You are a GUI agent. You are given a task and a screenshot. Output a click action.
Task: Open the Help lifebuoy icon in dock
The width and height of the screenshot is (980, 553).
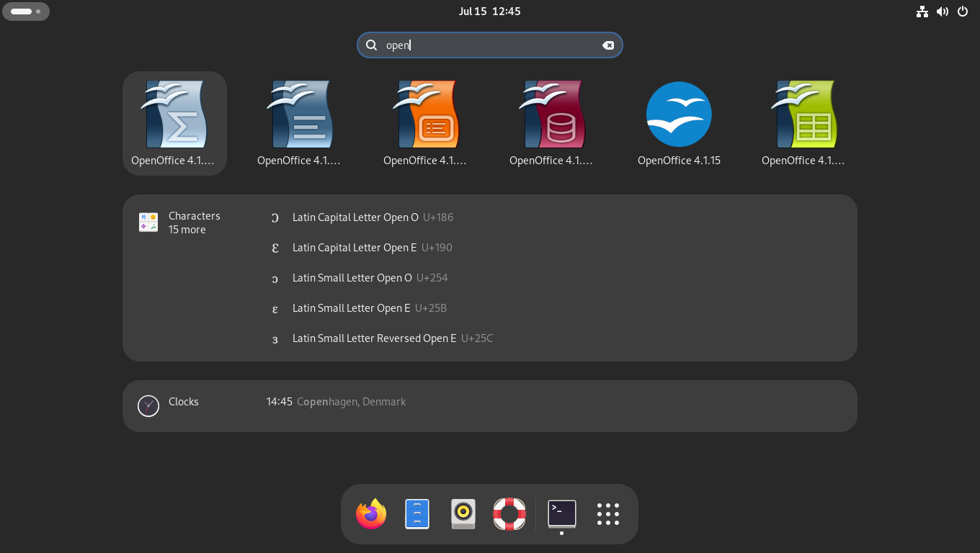(x=509, y=514)
